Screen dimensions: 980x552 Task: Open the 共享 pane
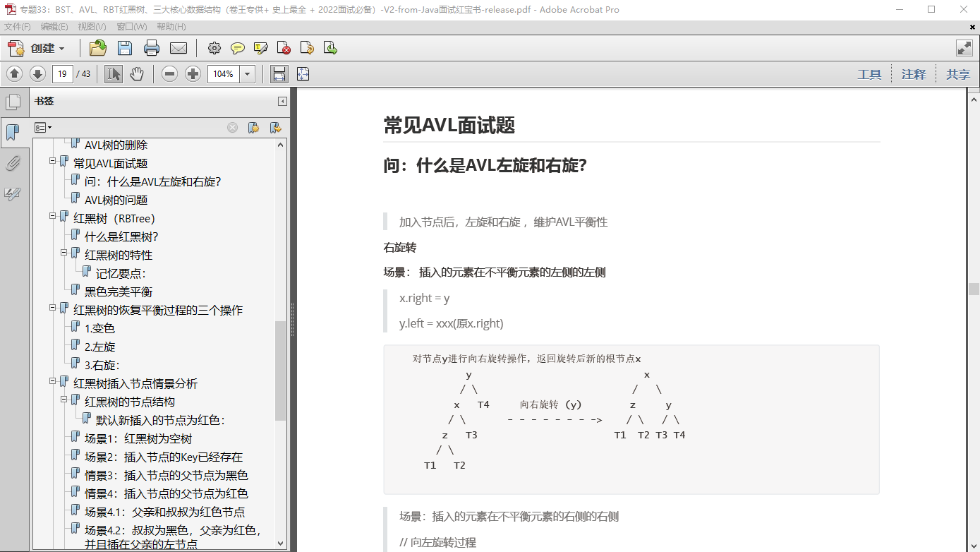(x=958, y=74)
